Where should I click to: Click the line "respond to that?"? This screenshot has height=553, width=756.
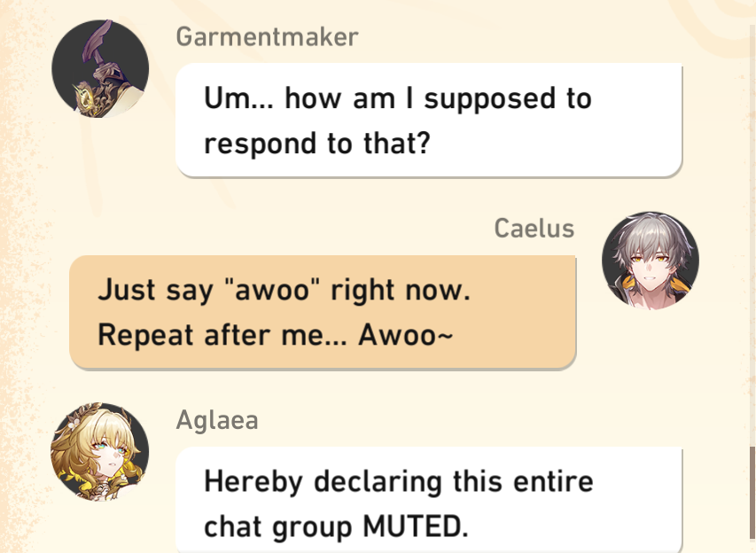316,144
